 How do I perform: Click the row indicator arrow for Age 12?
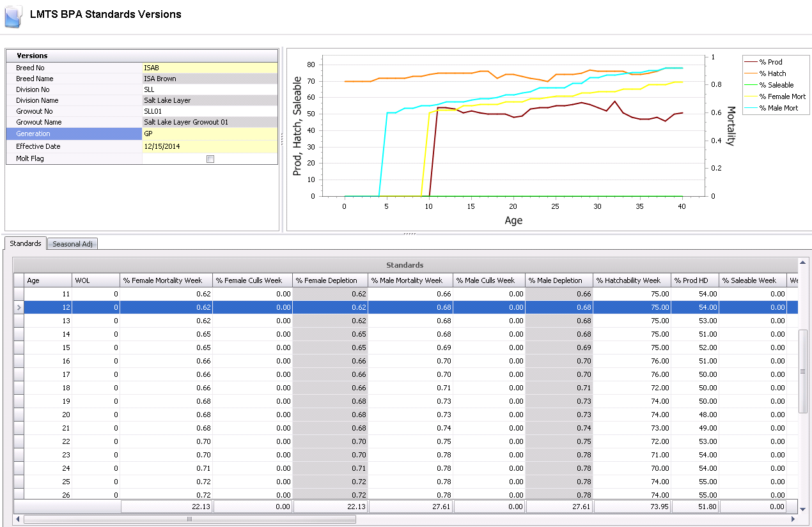pos(19,307)
